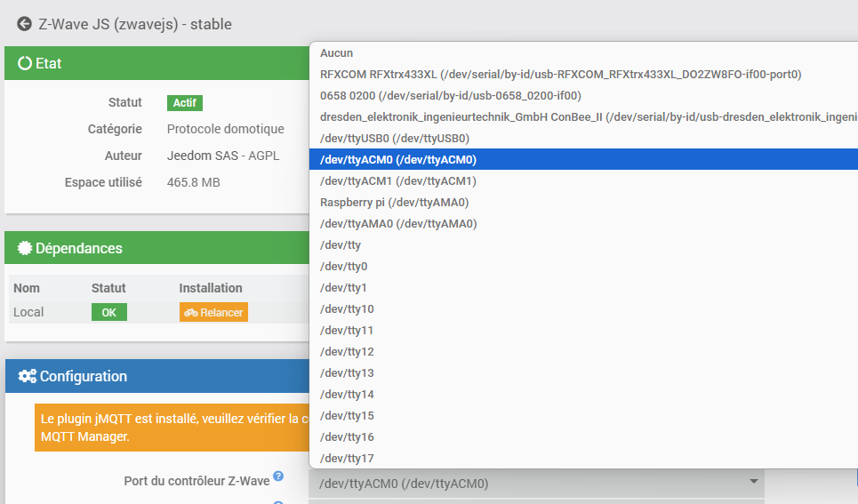The height and width of the screenshot is (504, 858).
Task: Open the Port du contrôleur Z-Wave dropdown
Action: [536, 484]
